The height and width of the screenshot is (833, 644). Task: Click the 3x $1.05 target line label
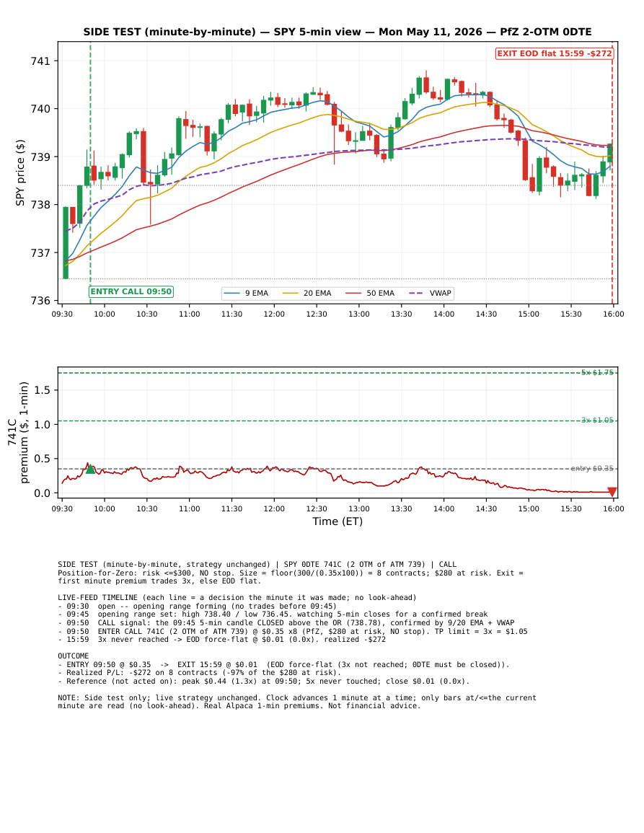coord(597,420)
